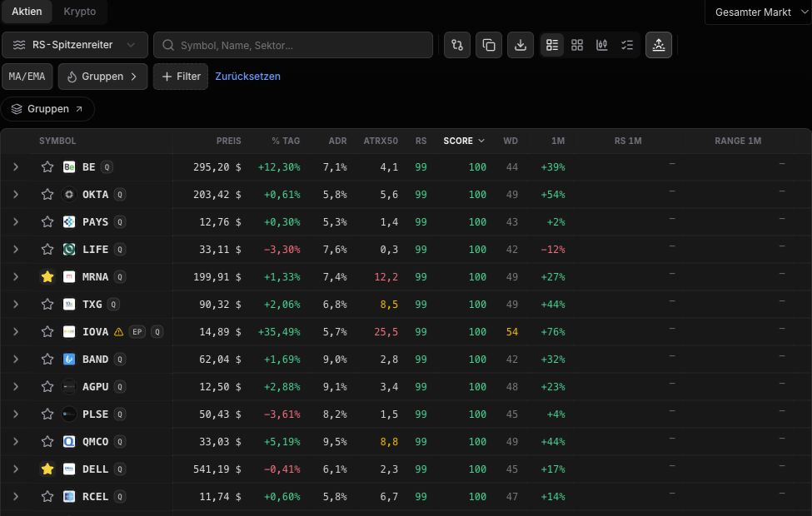Switch to list view layout
This screenshot has height=516, width=812.
point(552,45)
